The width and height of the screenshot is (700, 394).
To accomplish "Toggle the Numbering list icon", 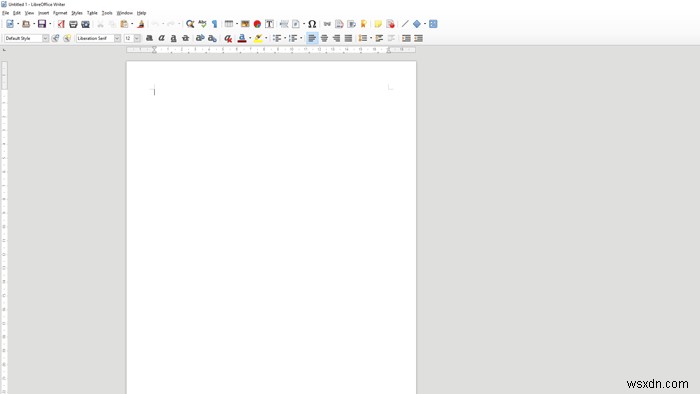I will coord(293,38).
